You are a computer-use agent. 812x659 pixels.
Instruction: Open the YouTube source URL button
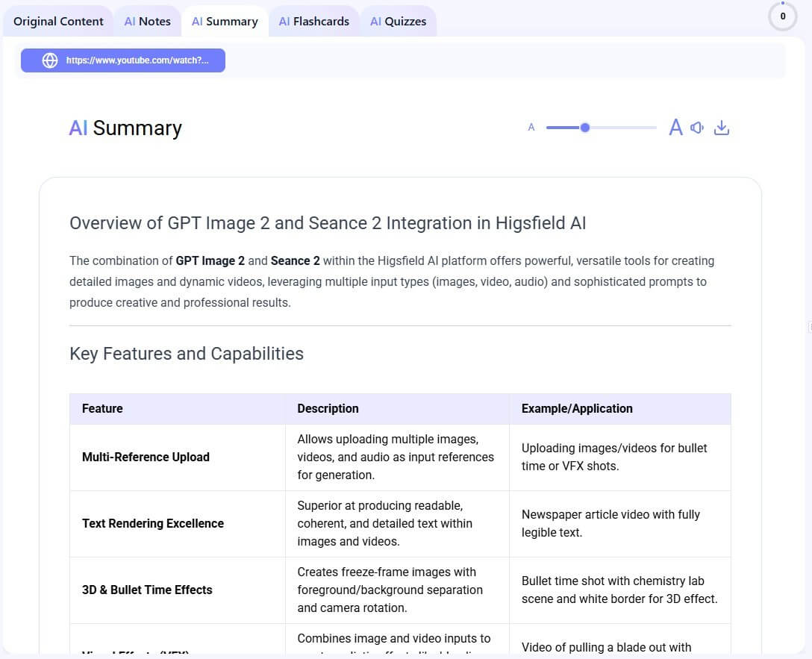tap(122, 60)
